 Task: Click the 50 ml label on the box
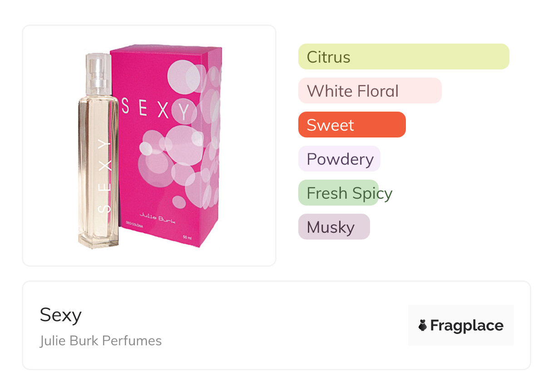pos(187,237)
